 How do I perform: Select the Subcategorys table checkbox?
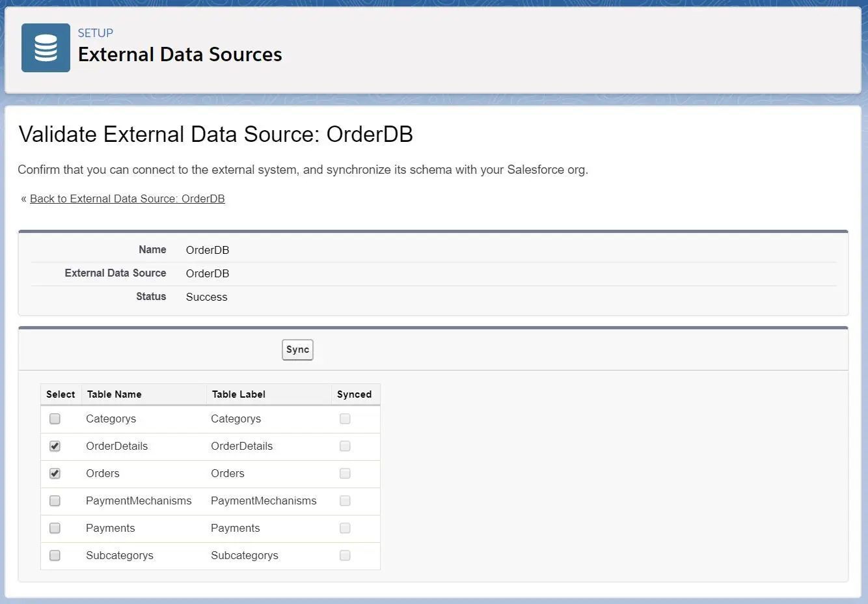tap(55, 555)
